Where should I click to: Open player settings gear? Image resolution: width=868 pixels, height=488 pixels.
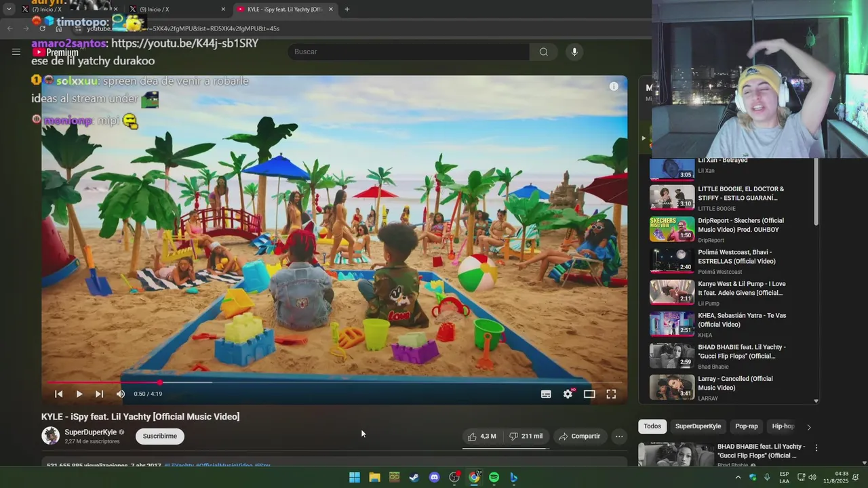coord(568,394)
